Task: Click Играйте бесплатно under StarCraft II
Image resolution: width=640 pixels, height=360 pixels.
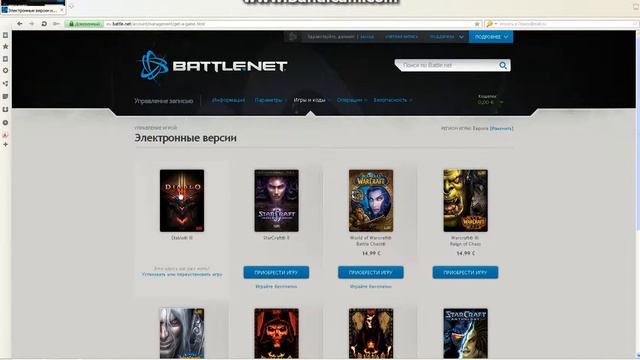Action: (x=276, y=287)
